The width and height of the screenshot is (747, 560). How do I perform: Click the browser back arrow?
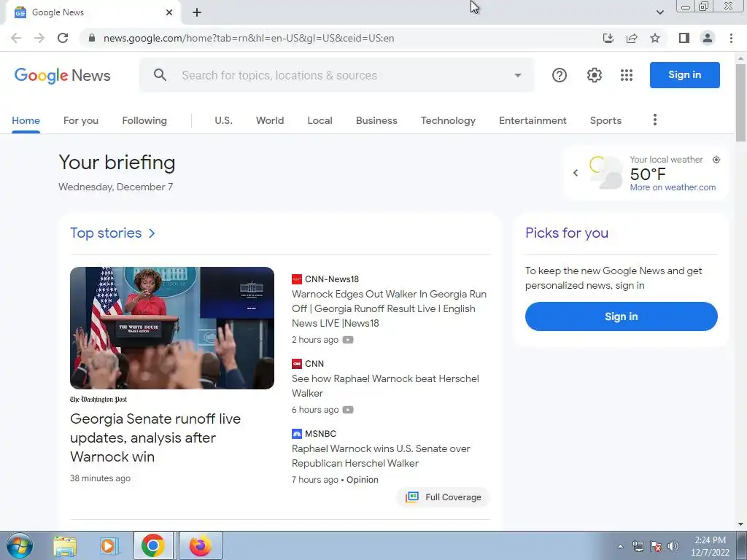(x=16, y=38)
